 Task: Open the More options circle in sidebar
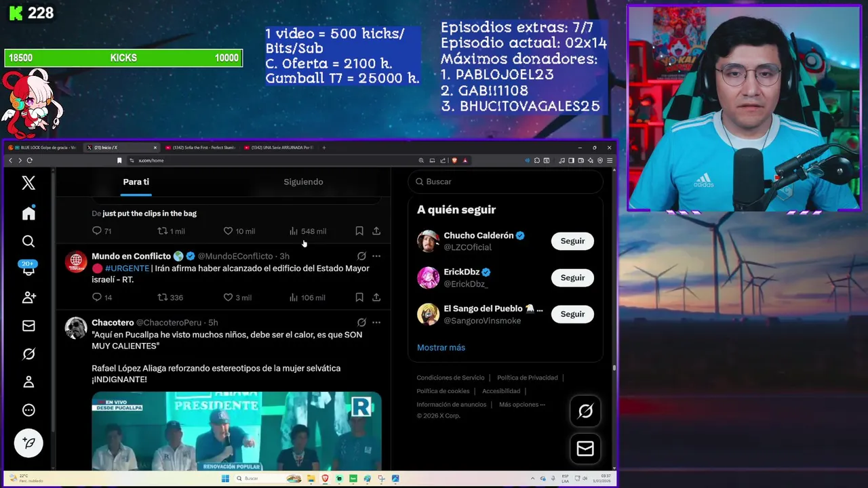pos(28,410)
